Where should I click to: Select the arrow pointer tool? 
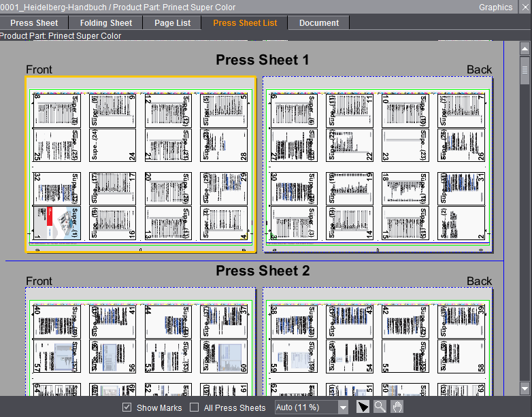(x=363, y=407)
